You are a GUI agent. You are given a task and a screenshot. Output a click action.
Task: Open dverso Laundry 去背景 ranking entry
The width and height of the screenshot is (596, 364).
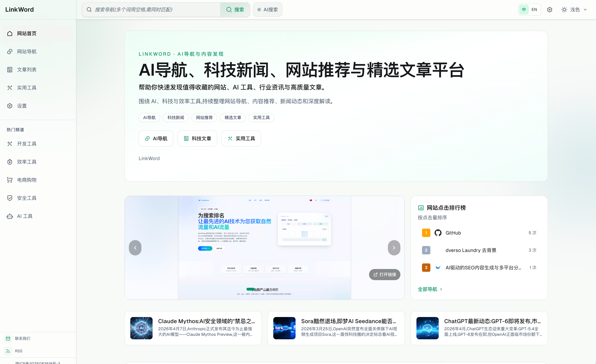pos(479,250)
